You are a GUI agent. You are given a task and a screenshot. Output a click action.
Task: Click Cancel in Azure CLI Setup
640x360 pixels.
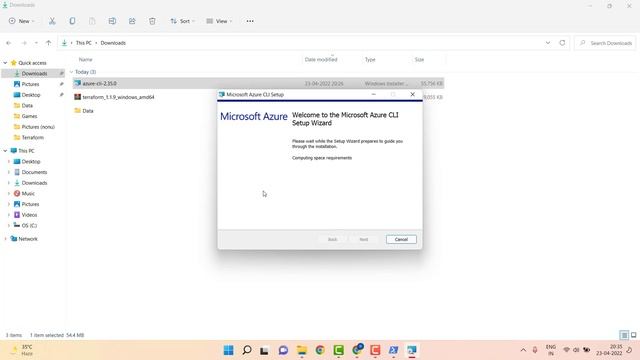coord(401,240)
